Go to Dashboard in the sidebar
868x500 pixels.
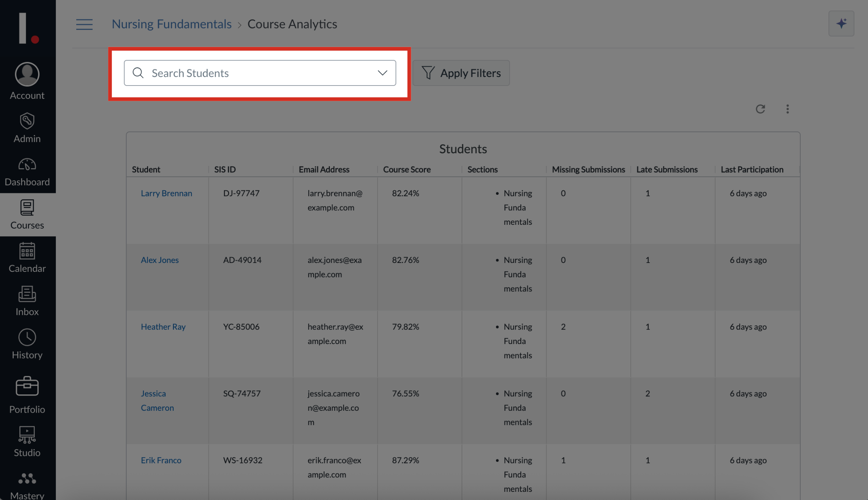coord(27,171)
